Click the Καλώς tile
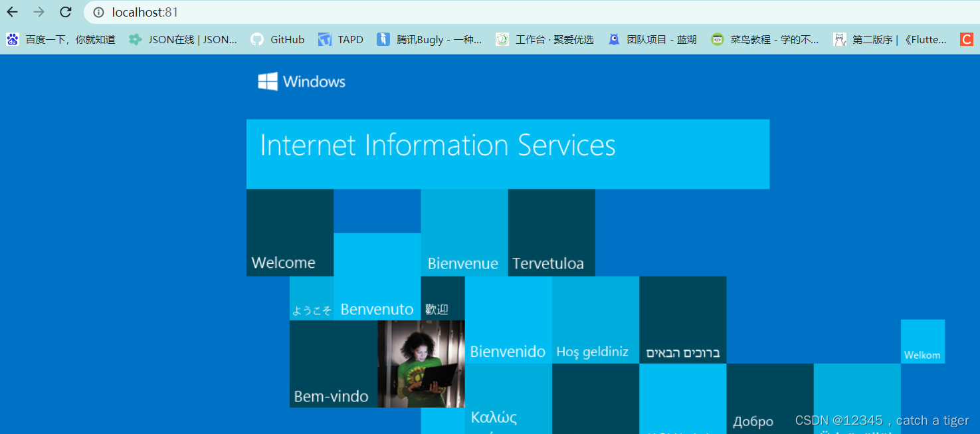Image resolution: width=980 pixels, height=434 pixels. coord(508,399)
